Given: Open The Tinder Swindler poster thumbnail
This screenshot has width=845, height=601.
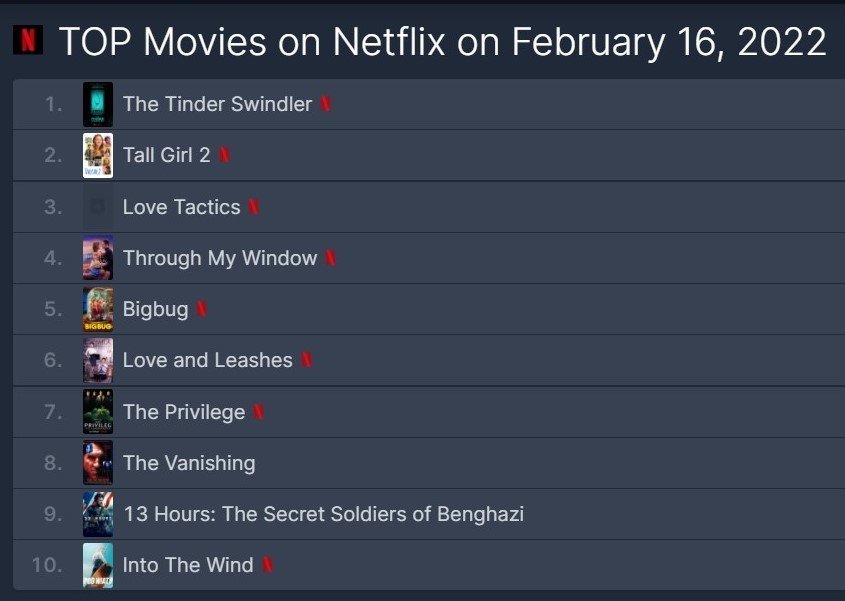Looking at the screenshot, I should [x=98, y=104].
